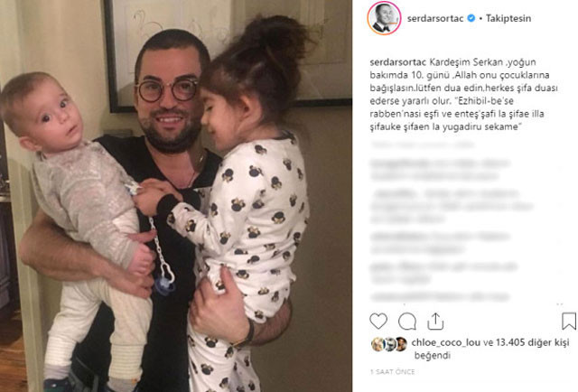578x392 pixels.
Task: Select the first blurred comment
Action: pos(440,169)
